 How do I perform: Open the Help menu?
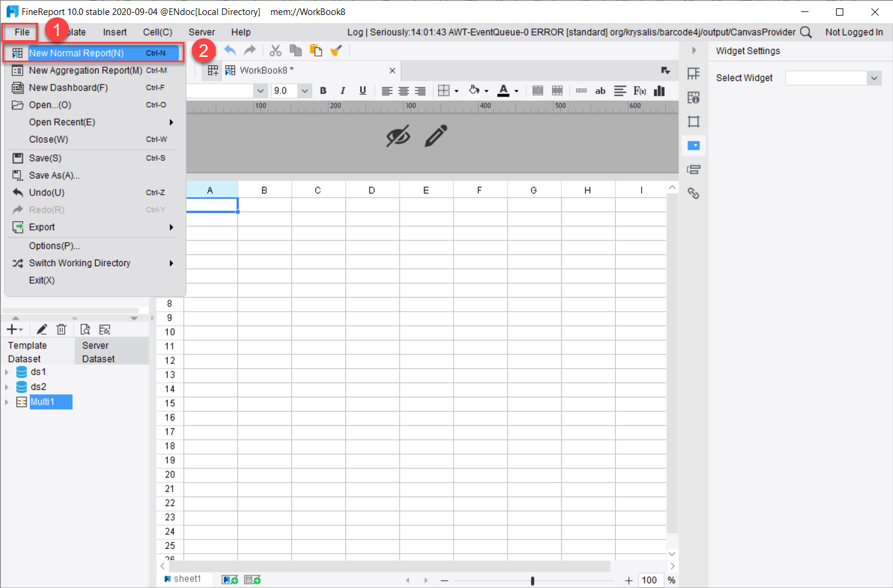click(241, 32)
